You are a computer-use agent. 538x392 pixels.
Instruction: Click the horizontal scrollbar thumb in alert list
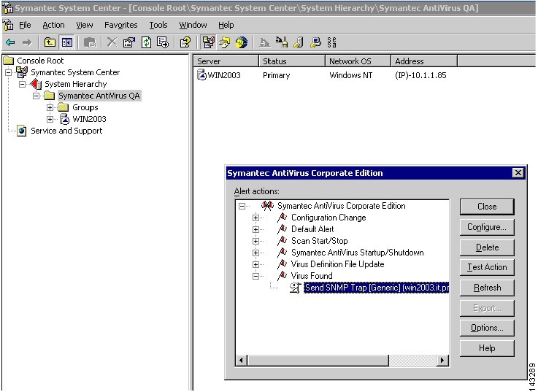coord(318,360)
